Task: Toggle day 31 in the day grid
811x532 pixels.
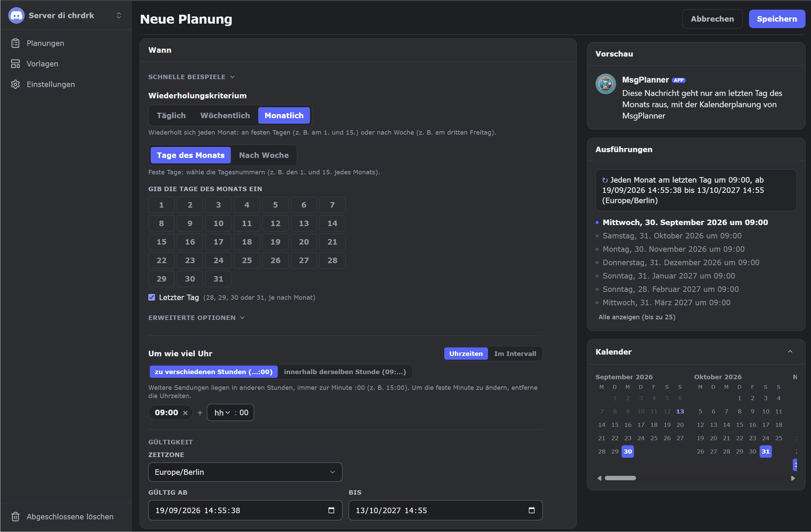Action: pos(218,279)
